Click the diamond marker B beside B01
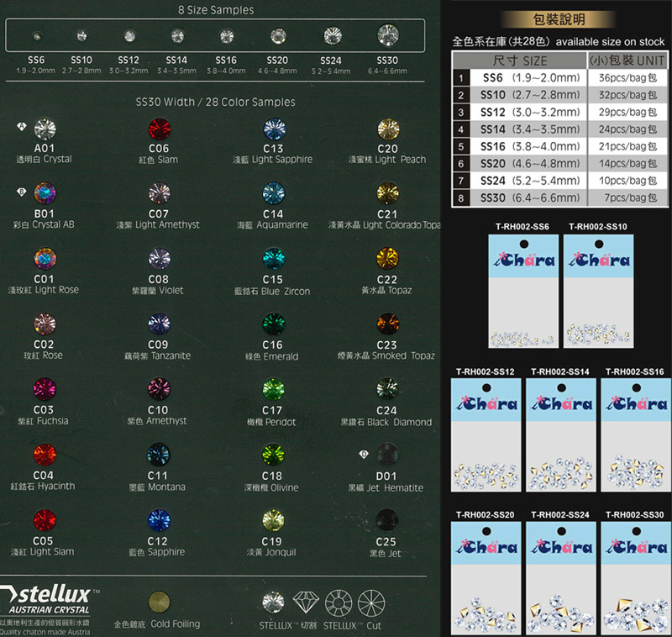Screen dimensions: 672x637 click(x=22, y=192)
